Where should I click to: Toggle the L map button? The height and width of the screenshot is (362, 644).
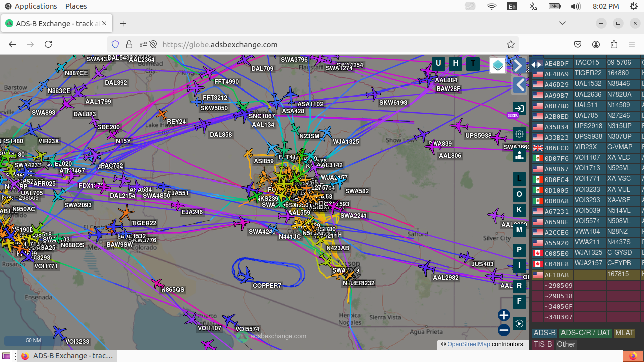pyautogui.click(x=519, y=179)
